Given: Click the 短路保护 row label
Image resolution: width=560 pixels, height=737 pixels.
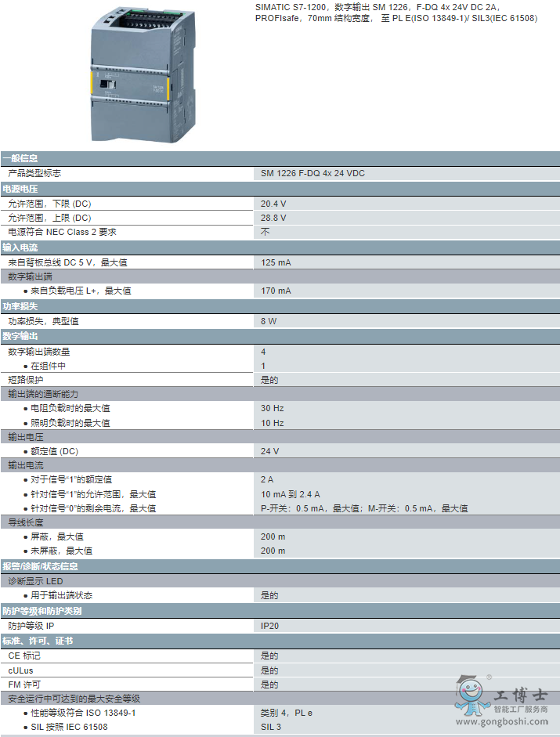Looking at the screenshot, I should click(x=25, y=380).
